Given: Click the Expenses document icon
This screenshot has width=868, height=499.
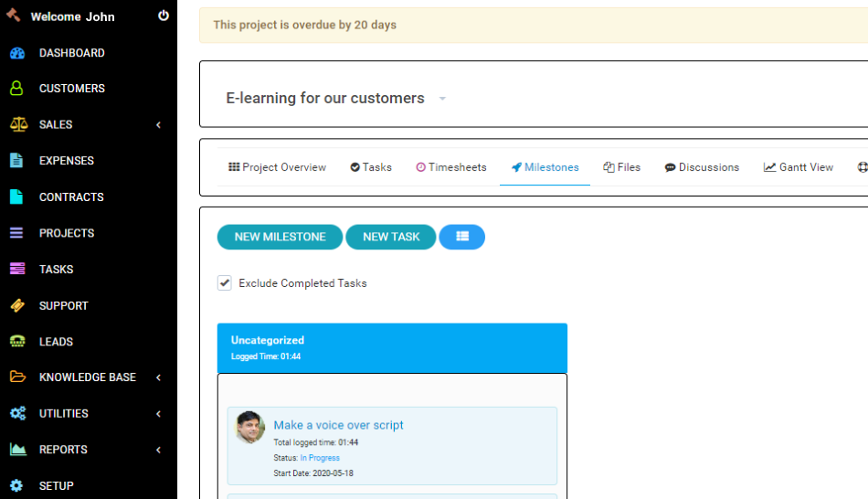Looking at the screenshot, I should click(x=16, y=161).
